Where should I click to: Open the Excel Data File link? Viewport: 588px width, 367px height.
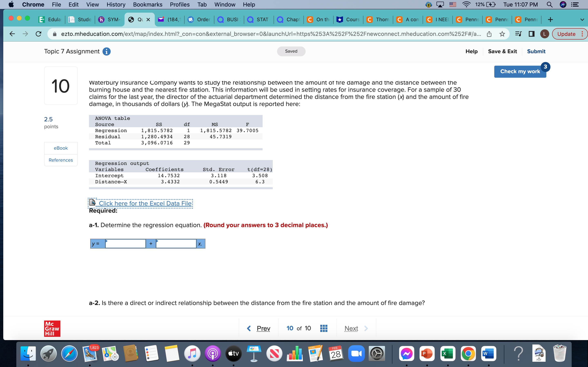145,203
